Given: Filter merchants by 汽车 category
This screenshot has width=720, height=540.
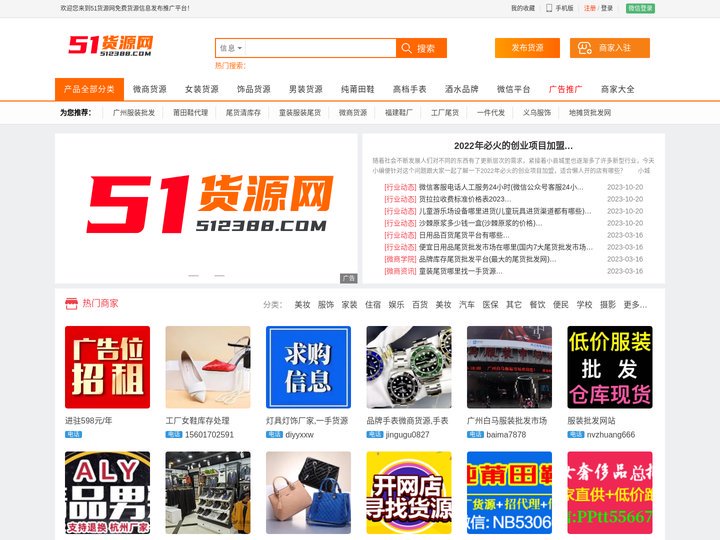Looking at the screenshot, I should click(467, 304).
